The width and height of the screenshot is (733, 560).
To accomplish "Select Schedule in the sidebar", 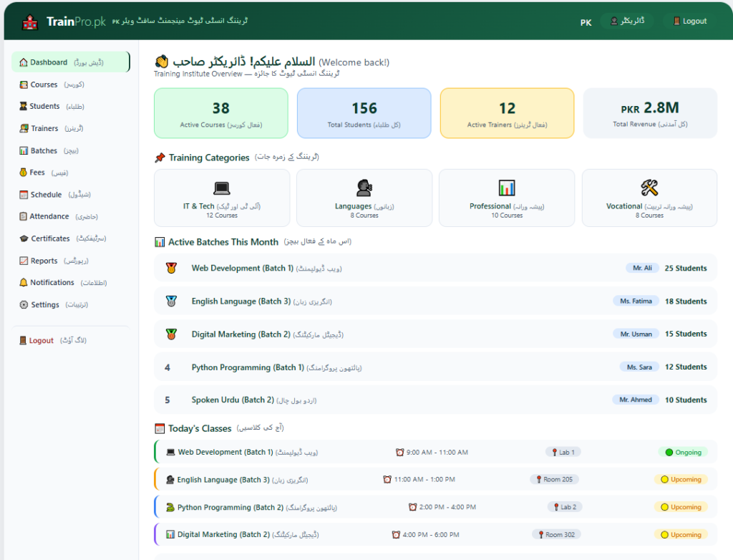I will tap(71, 195).
